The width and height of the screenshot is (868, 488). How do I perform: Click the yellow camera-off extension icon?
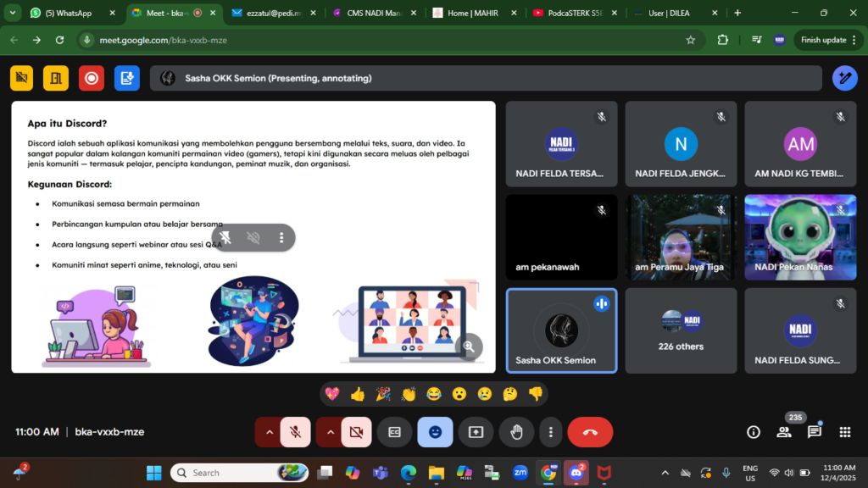(21, 78)
